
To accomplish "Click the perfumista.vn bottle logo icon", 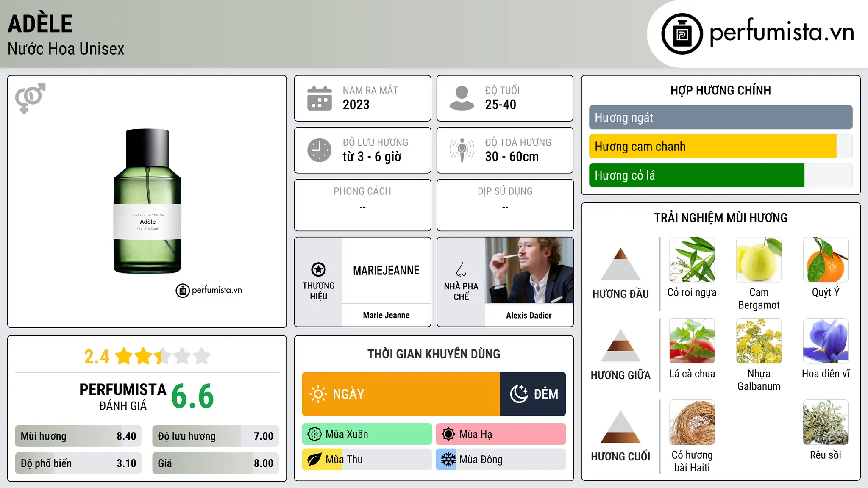I will coord(682,34).
